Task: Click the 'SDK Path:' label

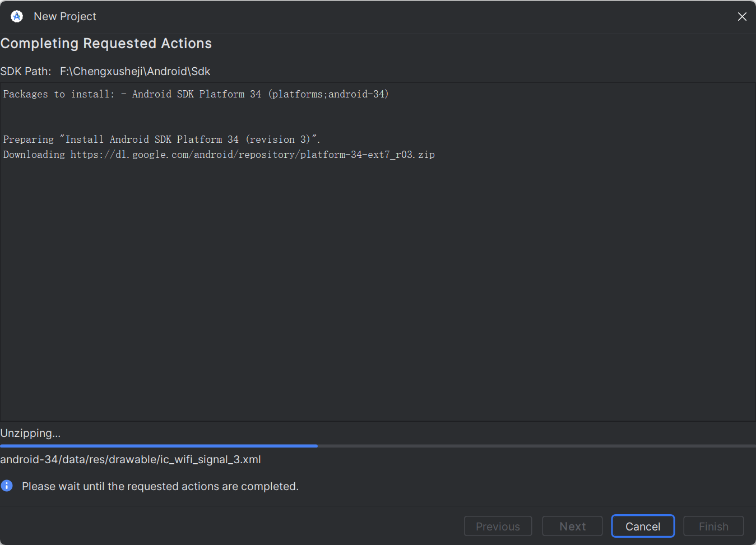Action: [26, 71]
